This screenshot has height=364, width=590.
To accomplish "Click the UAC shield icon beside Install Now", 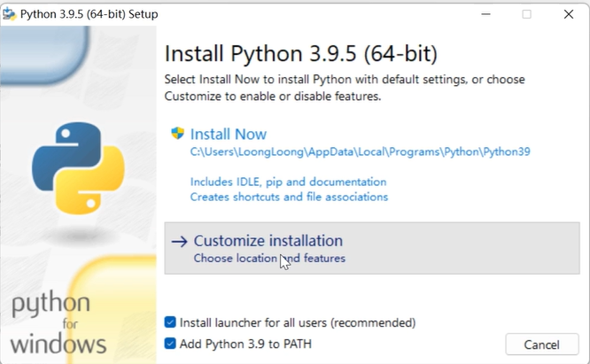I will 177,133.
